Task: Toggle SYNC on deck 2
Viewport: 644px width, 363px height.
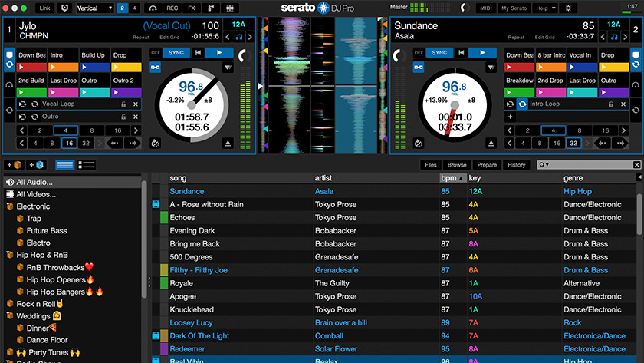Action: (x=439, y=53)
